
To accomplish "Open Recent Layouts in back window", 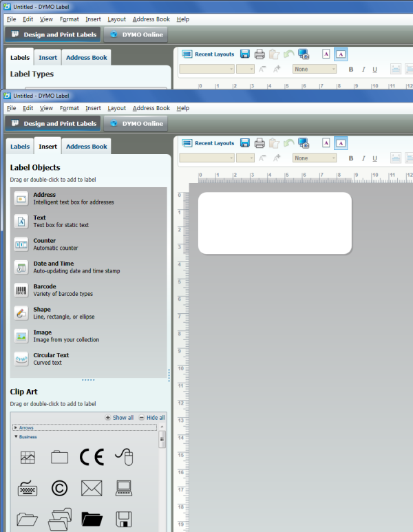I will click(x=208, y=54).
